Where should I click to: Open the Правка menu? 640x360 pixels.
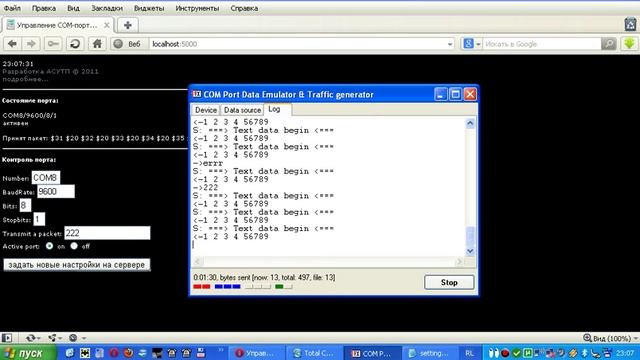[44, 8]
